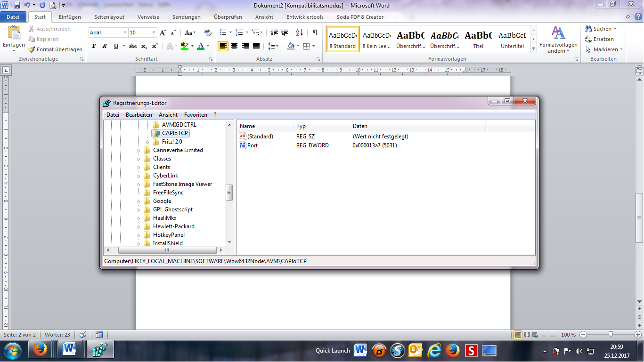Expand the Canneverbe Limited key
The width and height of the screenshot is (644, 362).
pos(139,151)
